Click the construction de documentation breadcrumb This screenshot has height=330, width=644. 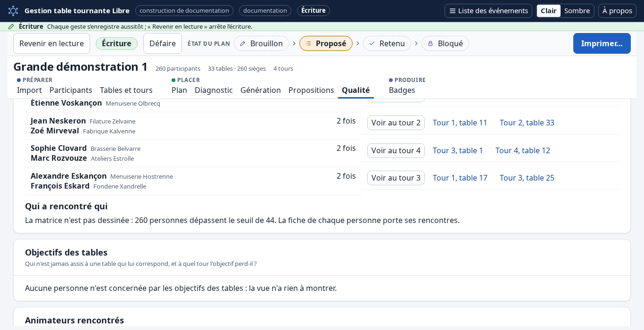pos(184,10)
